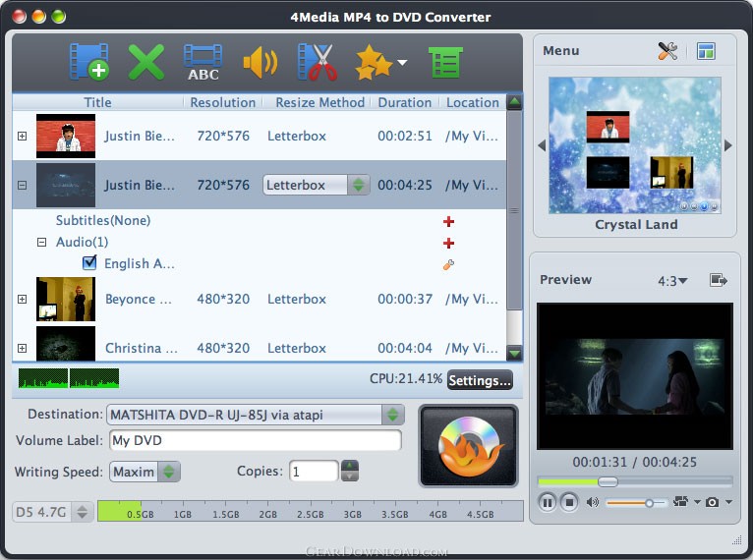Open the scissors clip video tool

click(318, 62)
